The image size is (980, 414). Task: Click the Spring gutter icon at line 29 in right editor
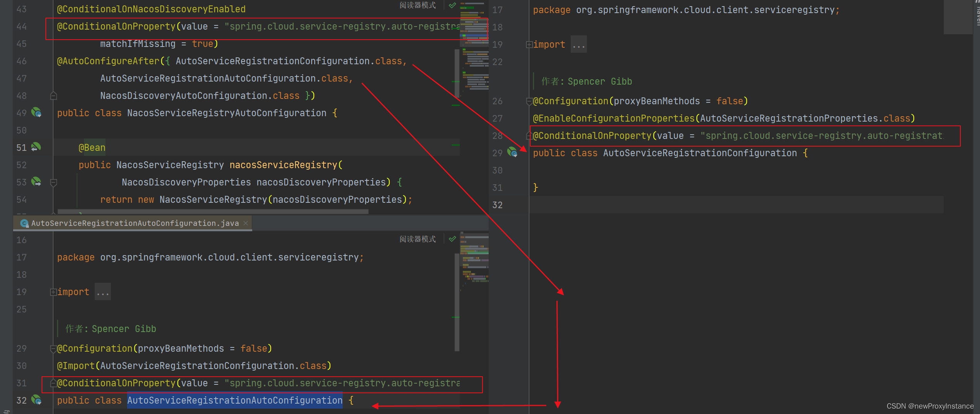512,152
